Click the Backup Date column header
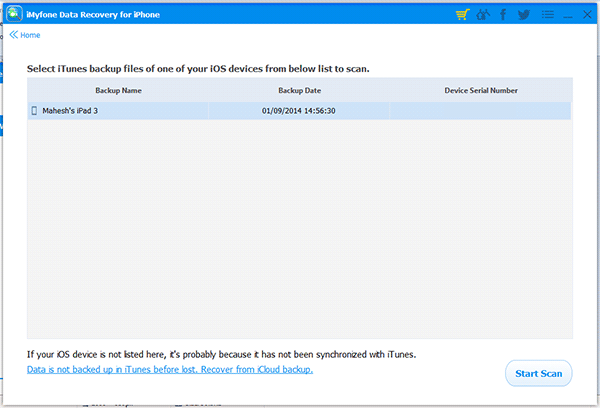Image resolution: width=600 pixels, height=408 pixels. [x=299, y=90]
